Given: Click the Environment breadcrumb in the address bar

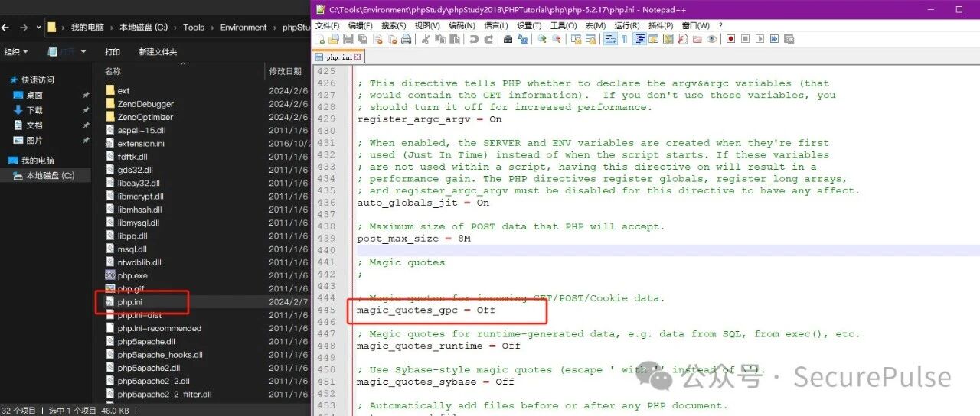Looking at the screenshot, I should point(243,28).
